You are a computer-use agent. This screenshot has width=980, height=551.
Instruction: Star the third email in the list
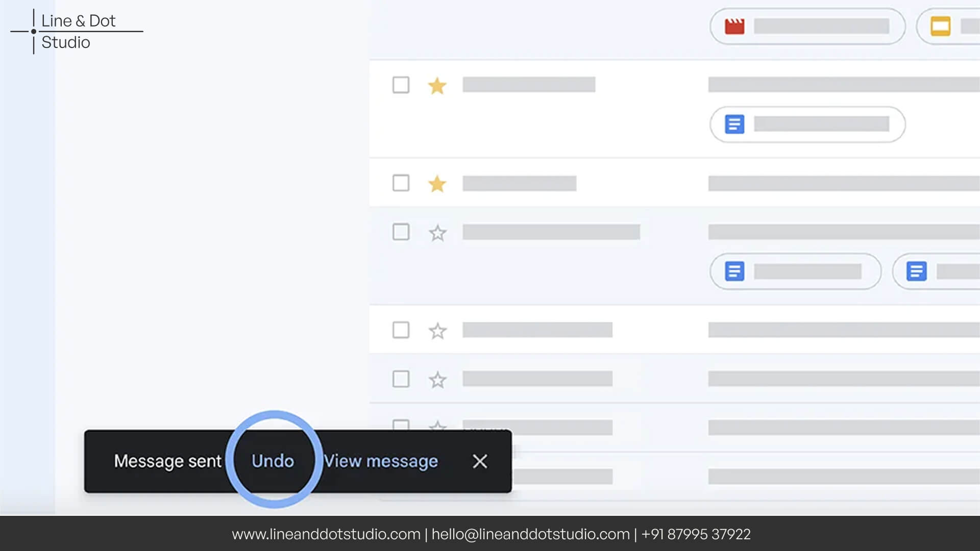[x=437, y=233]
